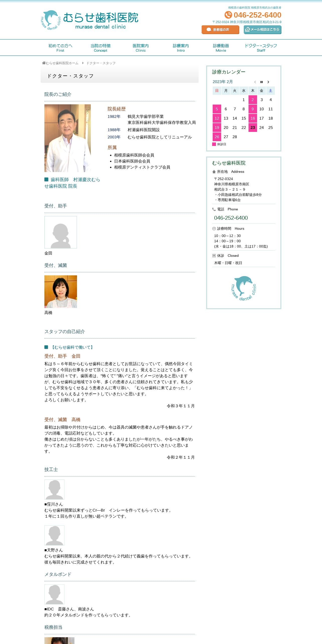Show next month in calendar

[x=268, y=82]
